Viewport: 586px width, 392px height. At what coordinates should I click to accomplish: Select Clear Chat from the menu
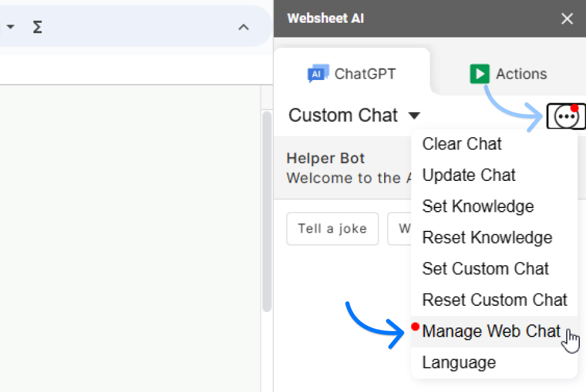[x=462, y=144]
